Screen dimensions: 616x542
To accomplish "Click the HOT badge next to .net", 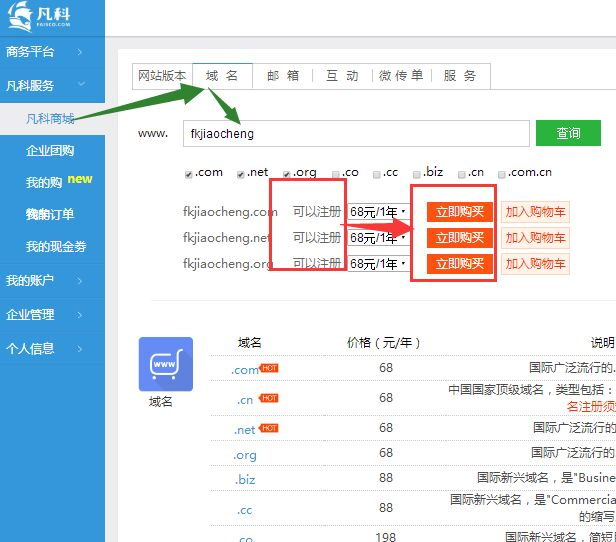I will [x=269, y=428].
